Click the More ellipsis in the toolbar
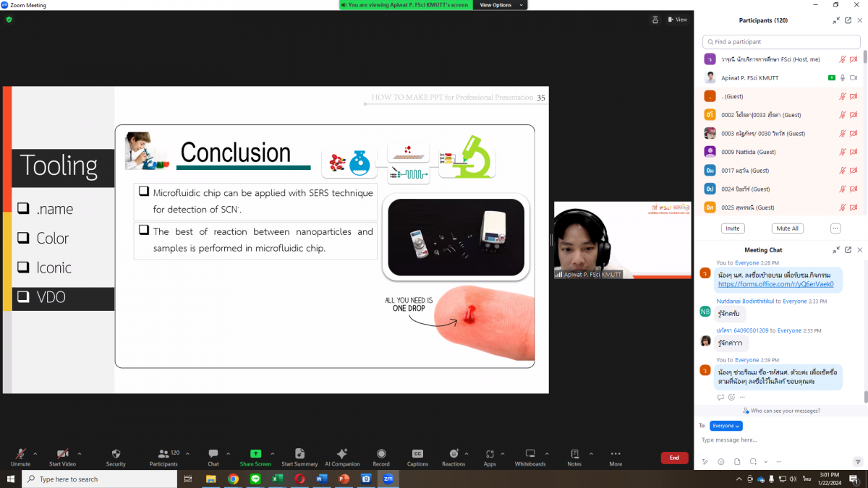The height and width of the screenshot is (488, 868). coord(616,454)
